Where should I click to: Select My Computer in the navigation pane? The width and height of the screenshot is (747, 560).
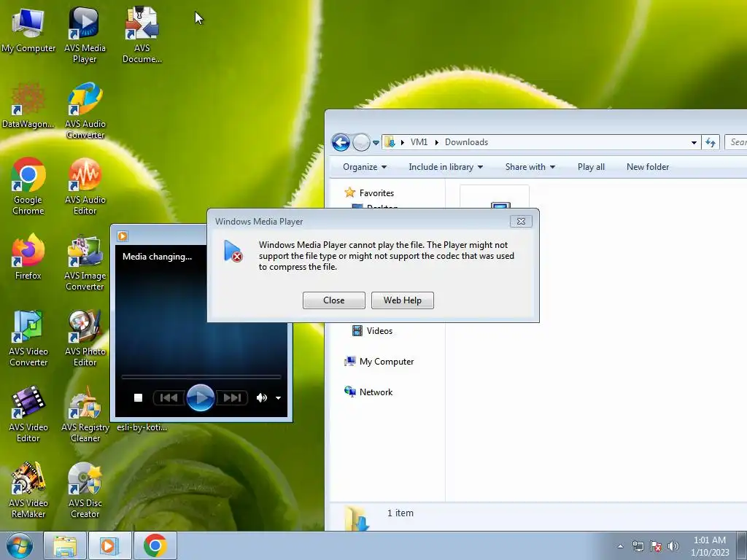coord(379,362)
